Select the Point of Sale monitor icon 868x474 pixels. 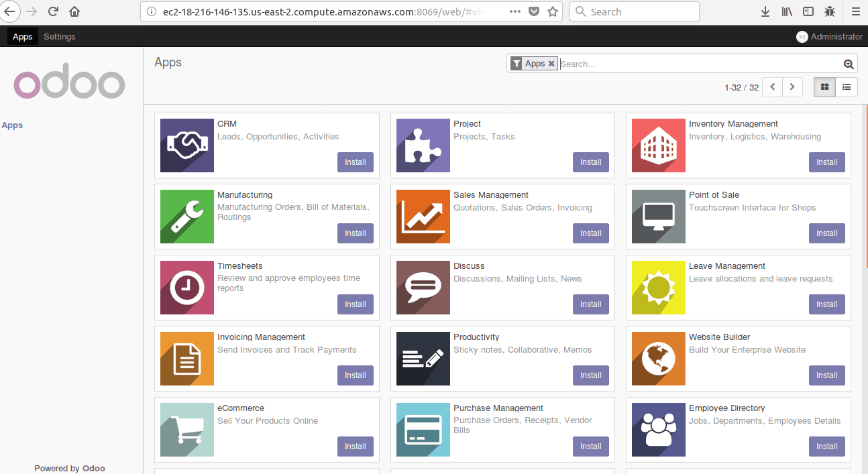click(659, 217)
